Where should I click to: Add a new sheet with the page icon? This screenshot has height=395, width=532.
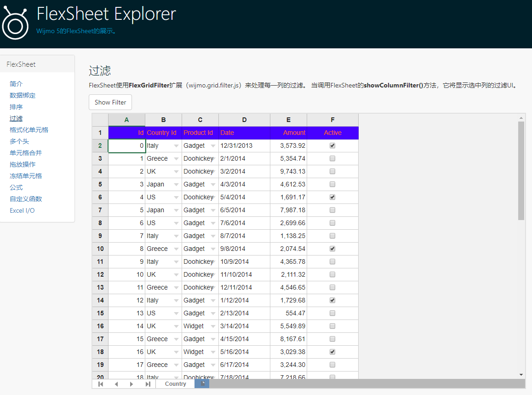[x=202, y=384]
